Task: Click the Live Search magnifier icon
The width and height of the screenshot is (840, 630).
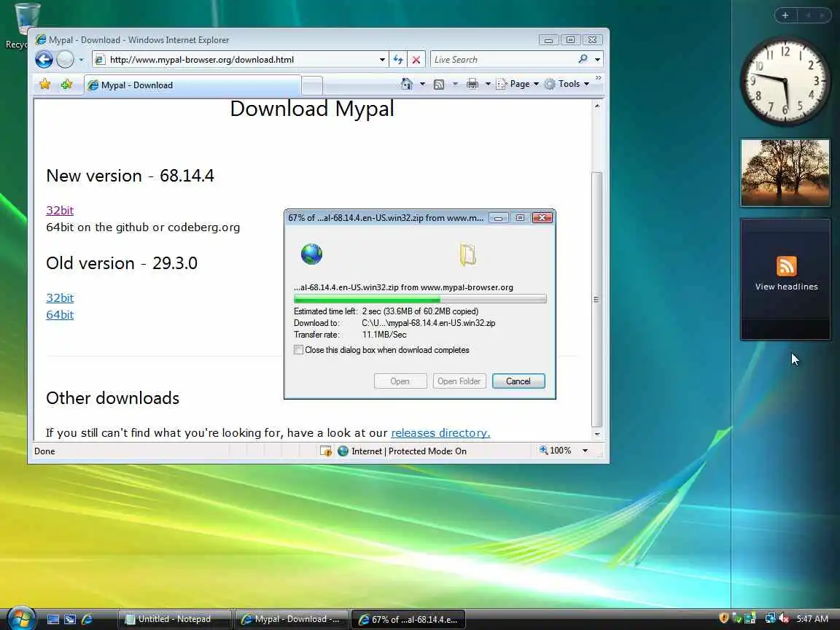Action: coord(583,60)
